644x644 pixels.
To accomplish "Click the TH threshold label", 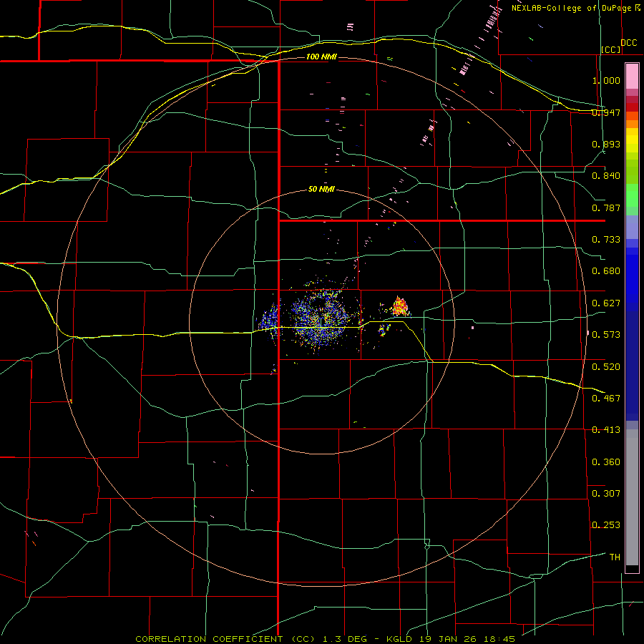I will (615, 557).
